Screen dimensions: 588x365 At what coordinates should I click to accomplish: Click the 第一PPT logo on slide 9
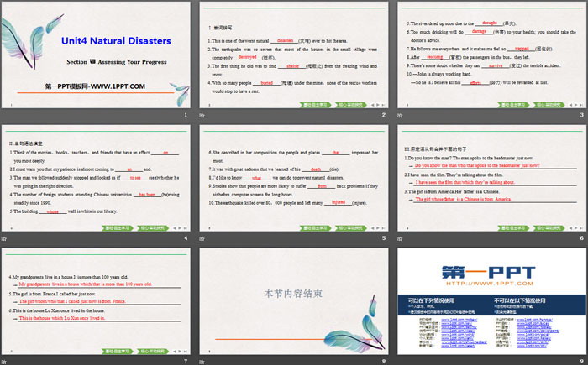pyautogui.click(x=490, y=268)
